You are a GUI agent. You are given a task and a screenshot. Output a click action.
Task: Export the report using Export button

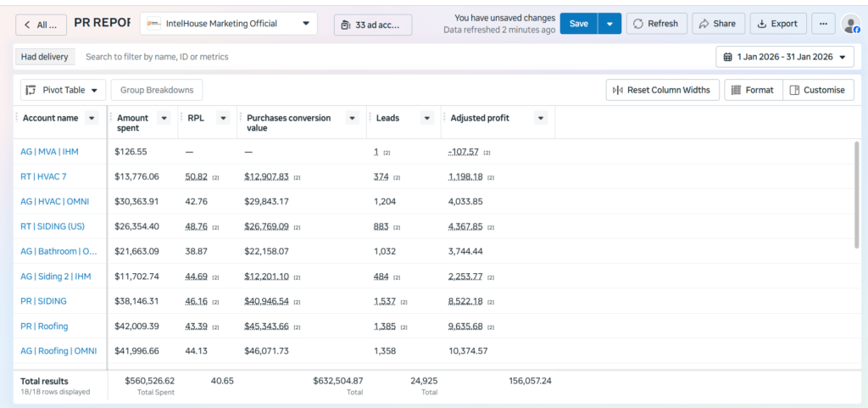coord(778,24)
